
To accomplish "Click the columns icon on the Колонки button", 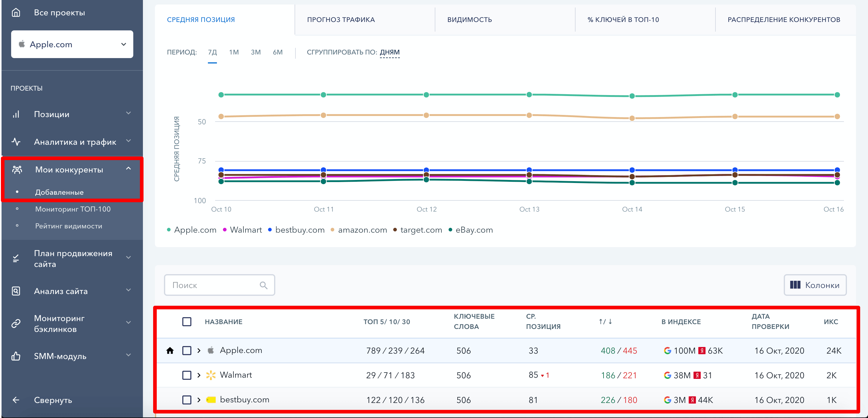I will (x=795, y=285).
